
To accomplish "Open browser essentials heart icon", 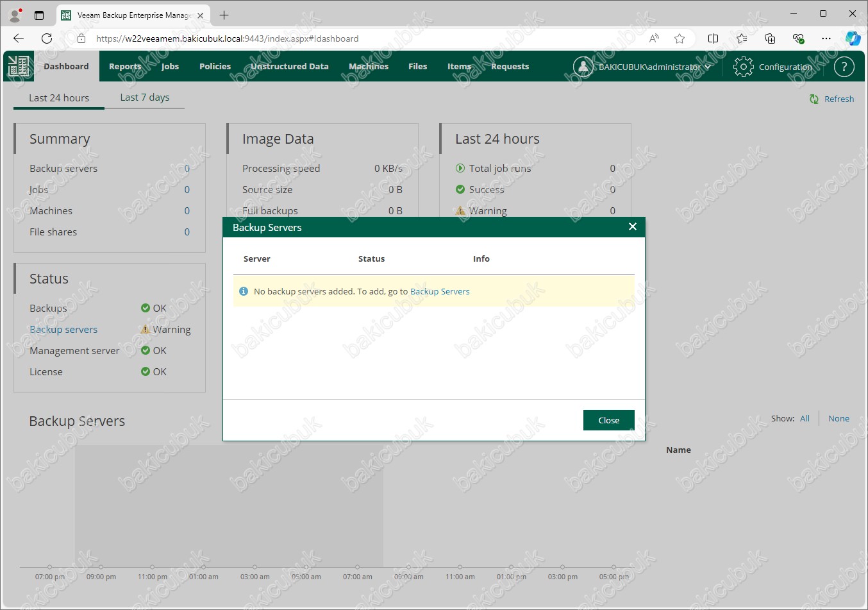I will tap(798, 38).
